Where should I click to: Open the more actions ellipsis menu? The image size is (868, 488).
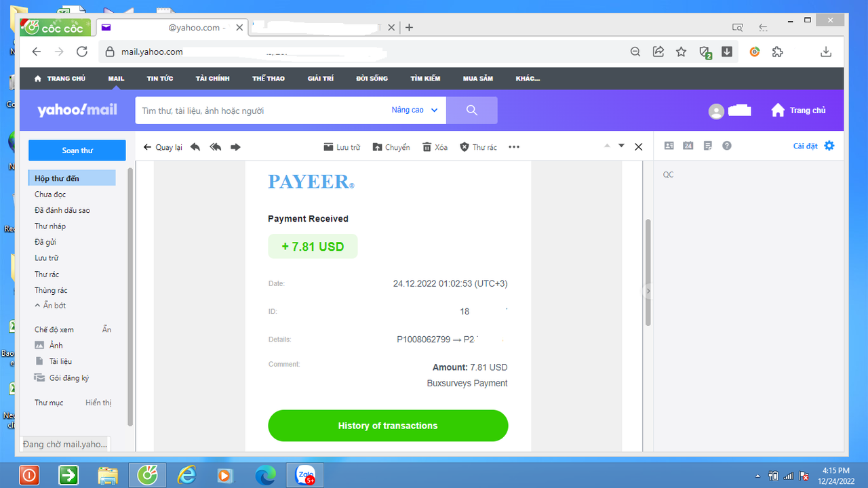[514, 147]
